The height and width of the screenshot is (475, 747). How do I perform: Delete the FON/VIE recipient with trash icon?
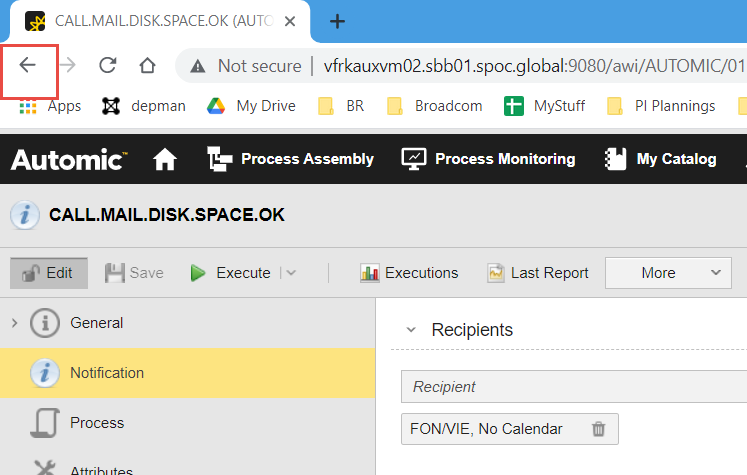coord(598,429)
